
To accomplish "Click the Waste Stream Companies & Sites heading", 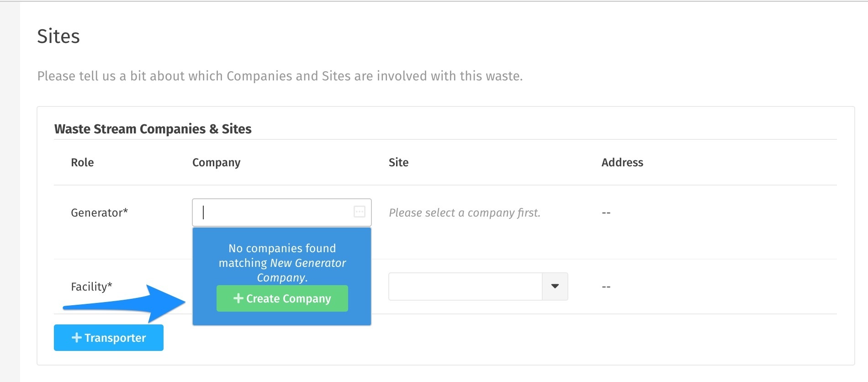I will (x=153, y=129).
